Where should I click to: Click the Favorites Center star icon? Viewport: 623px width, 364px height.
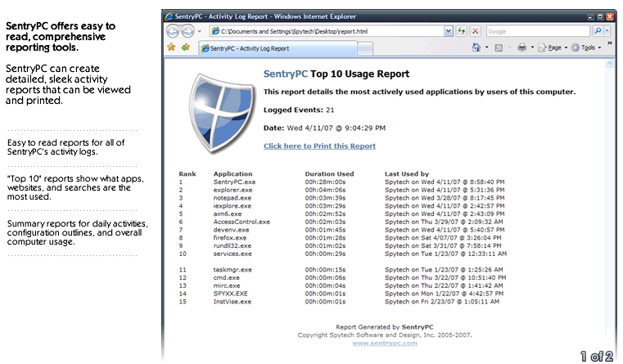(171, 47)
